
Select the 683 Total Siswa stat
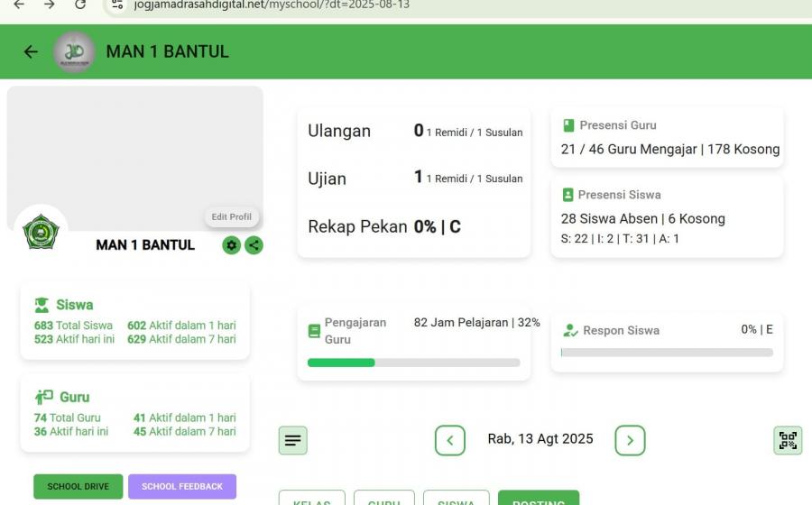73,326
